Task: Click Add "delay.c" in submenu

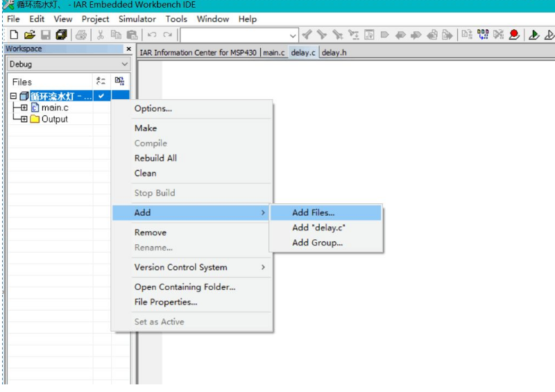Action: pyautogui.click(x=326, y=228)
